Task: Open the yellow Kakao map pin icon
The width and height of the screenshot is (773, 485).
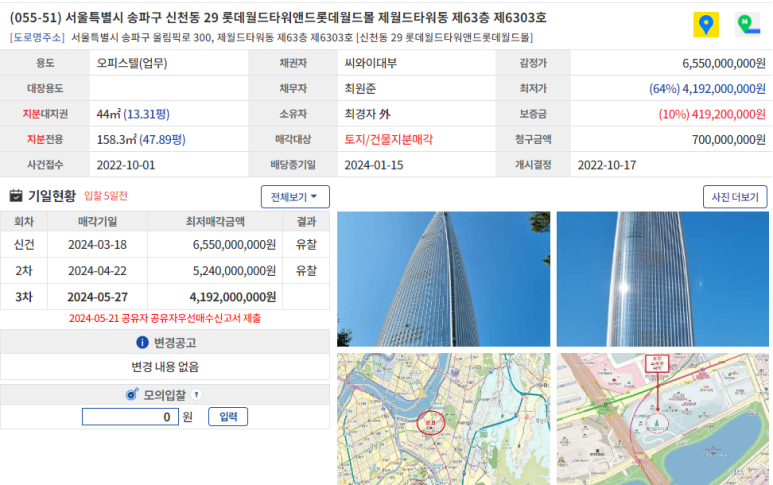Action: coord(706,25)
